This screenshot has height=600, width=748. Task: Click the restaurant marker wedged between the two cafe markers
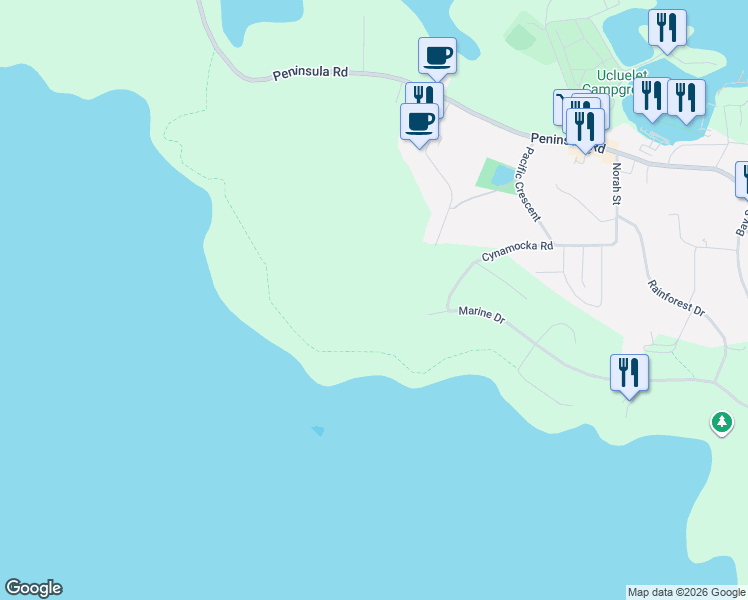pyautogui.click(x=425, y=93)
